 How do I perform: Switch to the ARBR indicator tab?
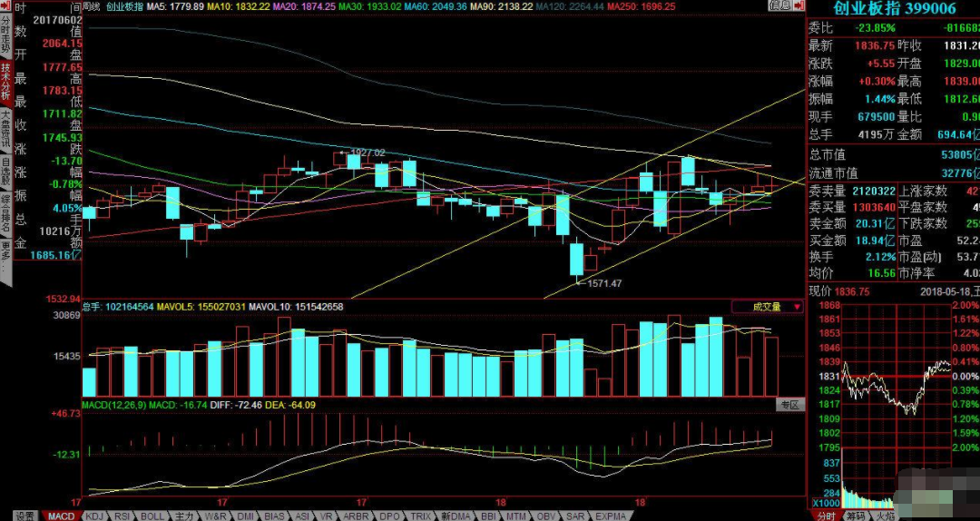click(x=357, y=516)
